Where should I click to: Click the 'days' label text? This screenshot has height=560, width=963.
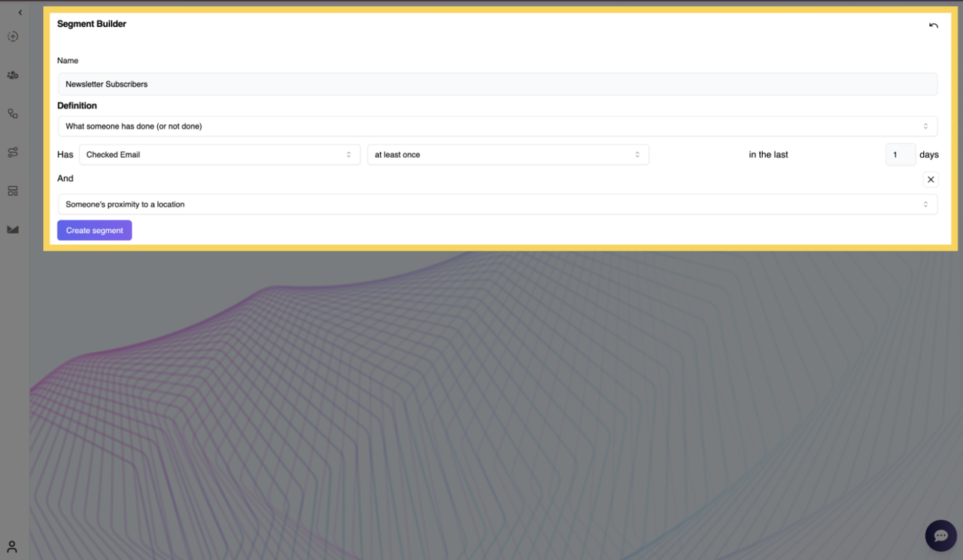tap(929, 155)
